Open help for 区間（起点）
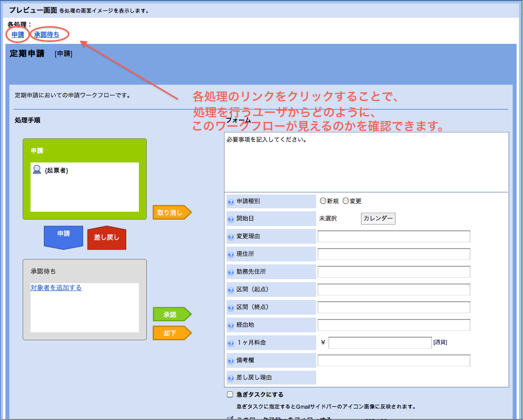The width and height of the screenshot is (523, 420). point(230,289)
